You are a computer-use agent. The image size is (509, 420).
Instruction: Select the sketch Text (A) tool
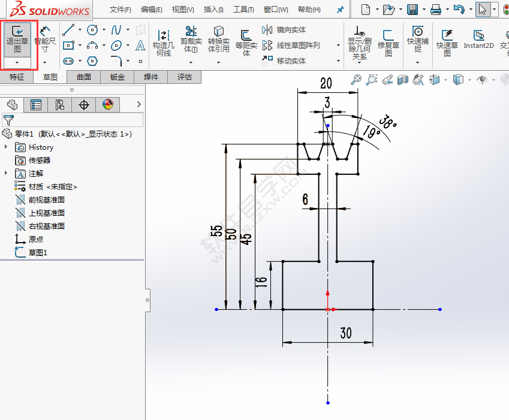click(x=140, y=45)
